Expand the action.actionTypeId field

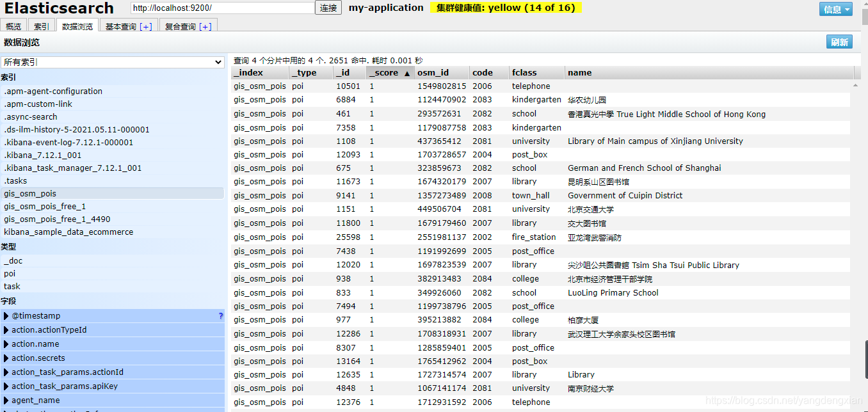[x=6, y=330]
